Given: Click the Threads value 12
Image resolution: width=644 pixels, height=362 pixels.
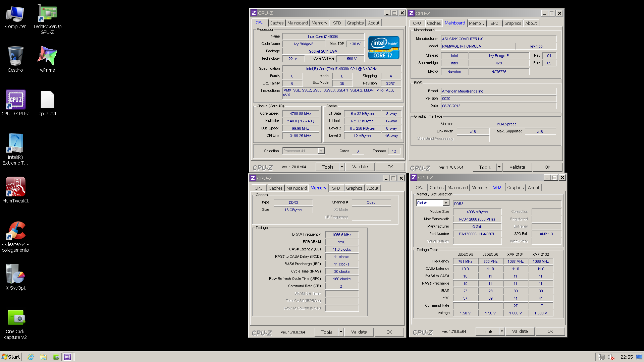Looking at the screenshot, I should (x=394, y=151).
